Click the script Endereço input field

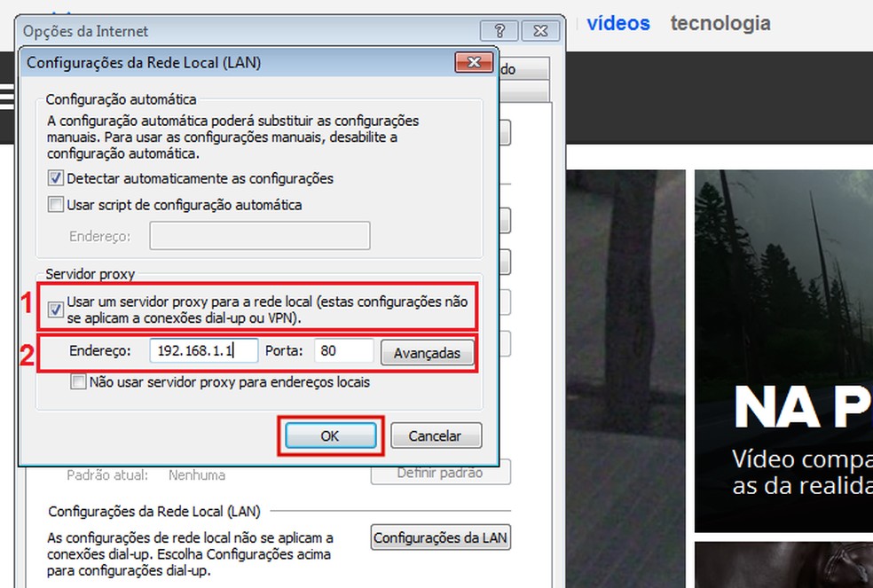[259, 235]
